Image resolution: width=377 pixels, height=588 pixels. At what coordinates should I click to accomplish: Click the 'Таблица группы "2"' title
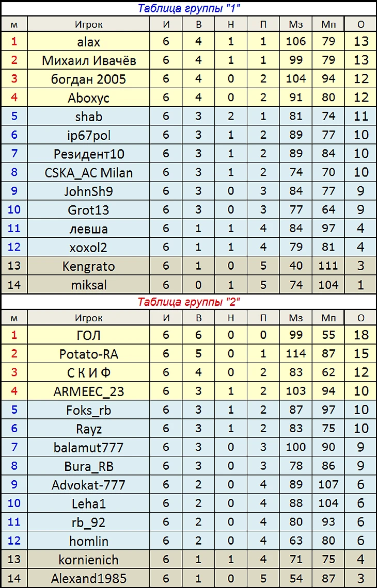[190, 302]
